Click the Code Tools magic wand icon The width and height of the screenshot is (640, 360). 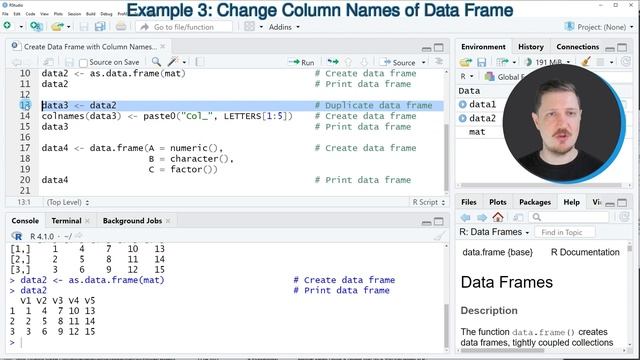pyautogui.click(x=173, y=62)
